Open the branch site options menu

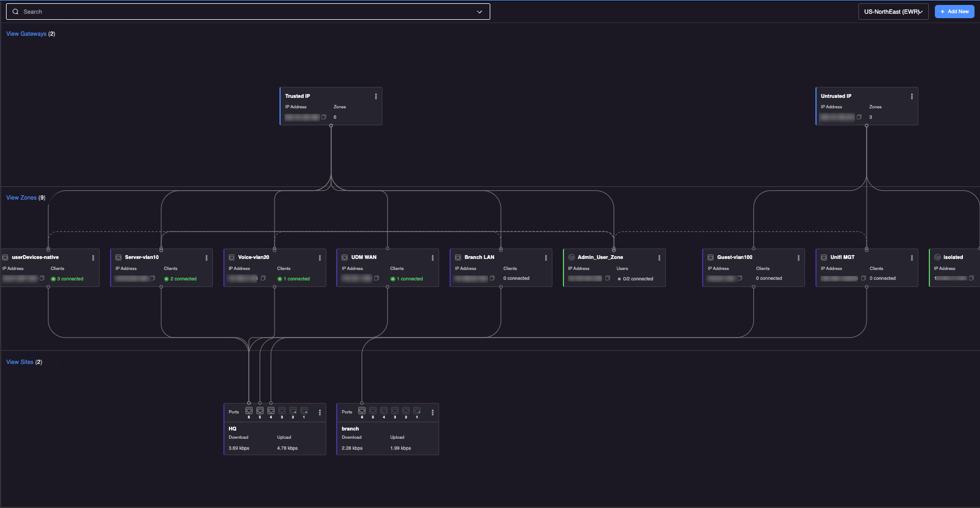pos(432,412)
